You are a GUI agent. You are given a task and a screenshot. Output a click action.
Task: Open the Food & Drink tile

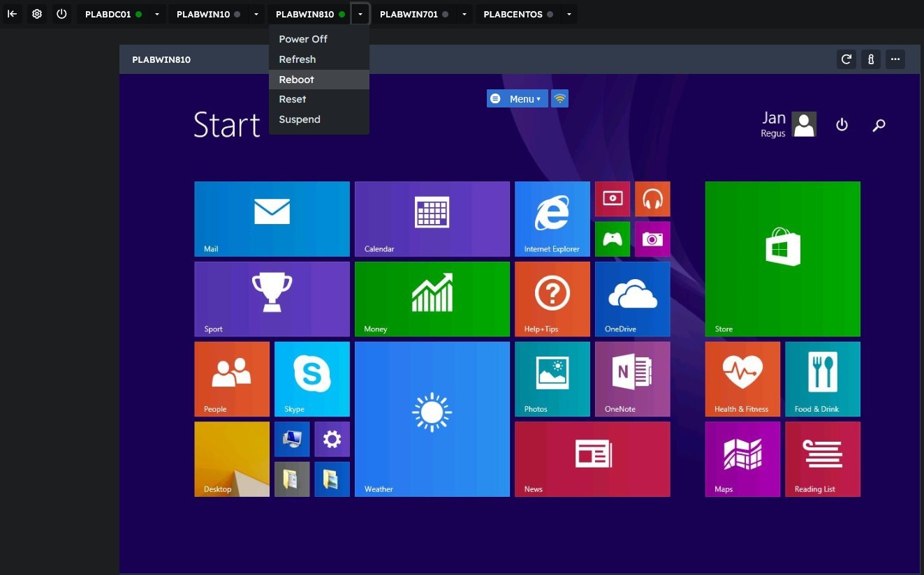point(823,379)
